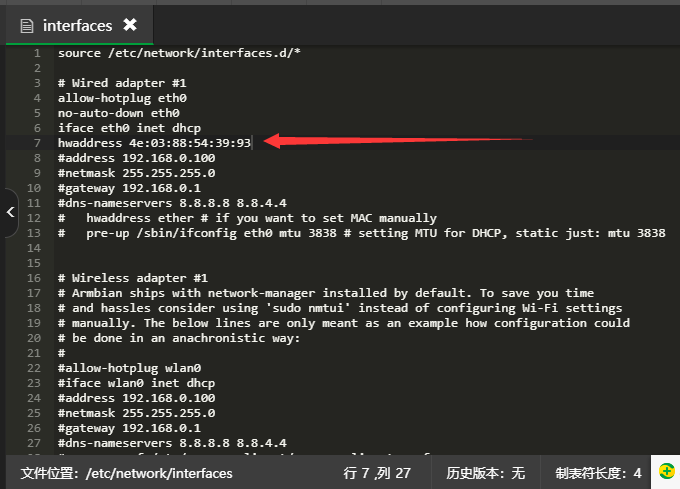
Task: Expand the left sidebar panel handle
Action: 9,211
